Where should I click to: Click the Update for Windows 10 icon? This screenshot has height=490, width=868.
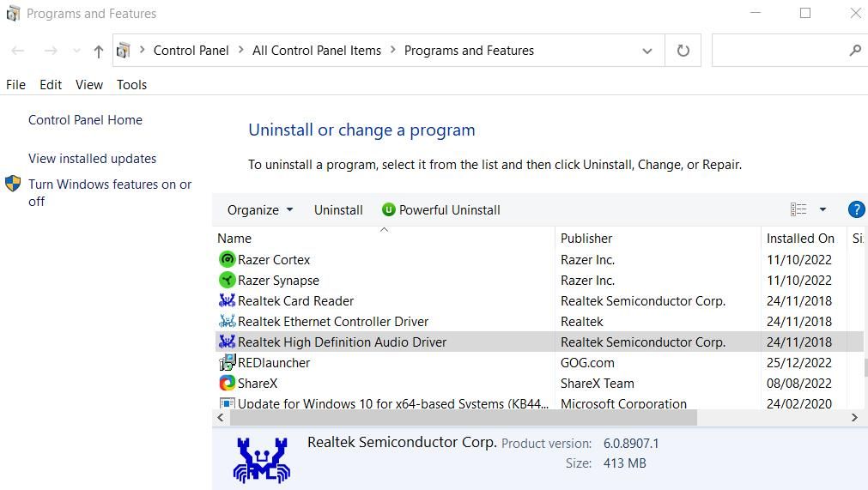point(227,402)
